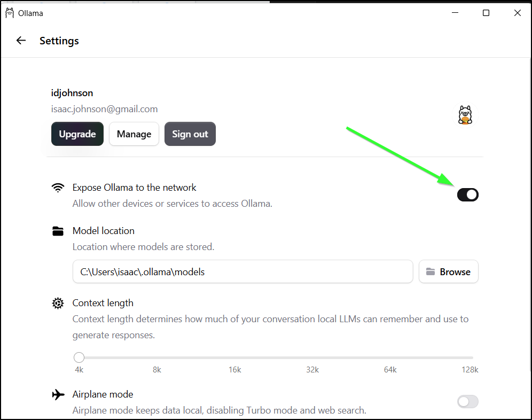532x420 pixels.
Task: Choose the 64k context length mark
Action: click(x=390, y=370)
